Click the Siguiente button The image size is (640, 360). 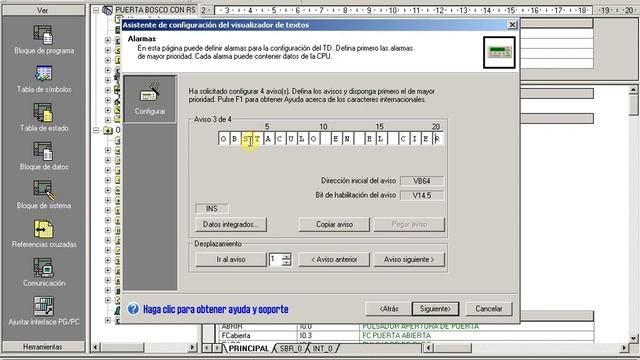(435, 309)
